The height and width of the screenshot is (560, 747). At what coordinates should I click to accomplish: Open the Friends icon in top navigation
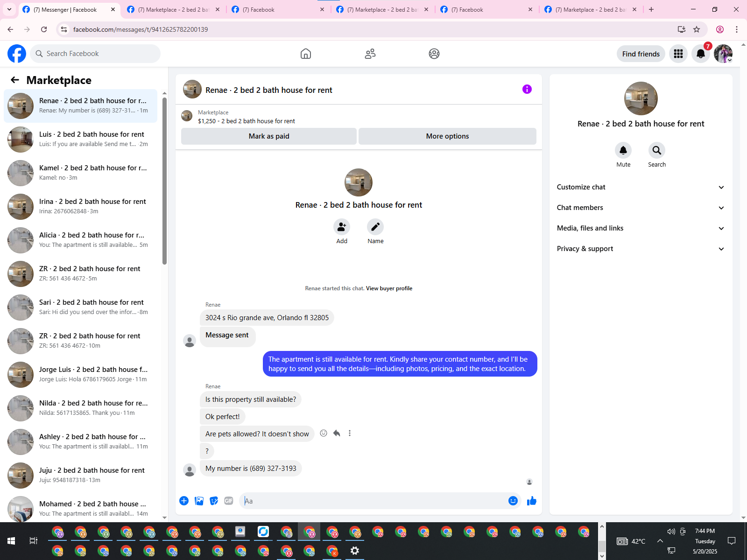pos(370,54)
